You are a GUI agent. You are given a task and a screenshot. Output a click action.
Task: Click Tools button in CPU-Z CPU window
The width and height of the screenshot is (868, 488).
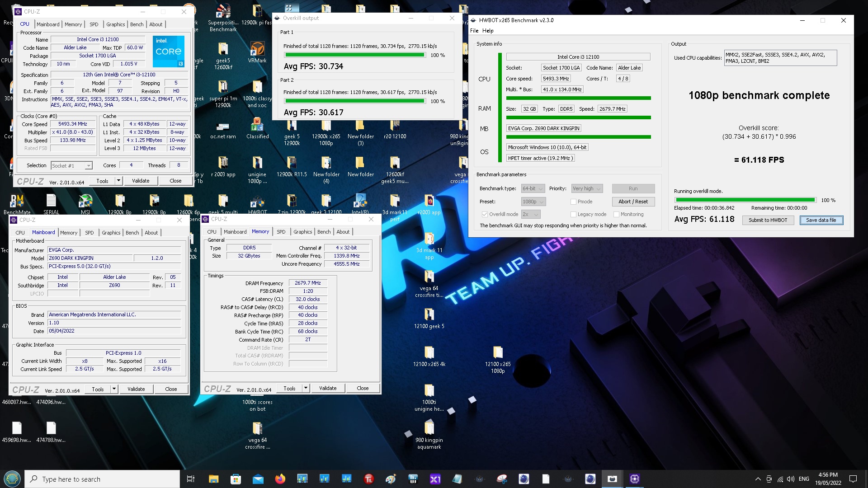[103, 181]
